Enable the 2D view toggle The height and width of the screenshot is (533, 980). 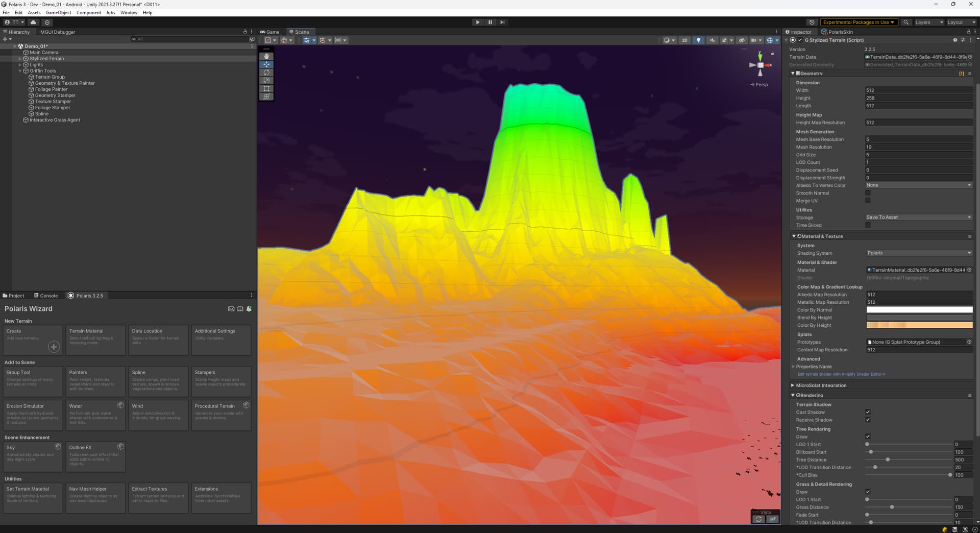point(685,40)
